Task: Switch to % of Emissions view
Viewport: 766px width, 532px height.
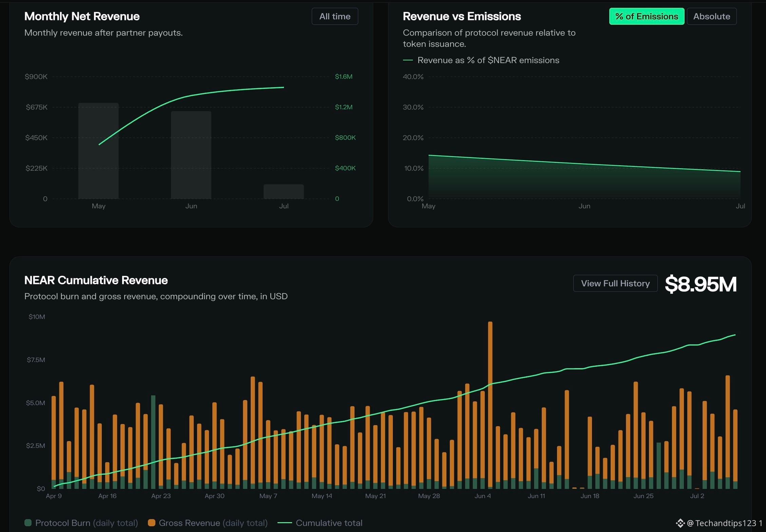Action: 647,16
